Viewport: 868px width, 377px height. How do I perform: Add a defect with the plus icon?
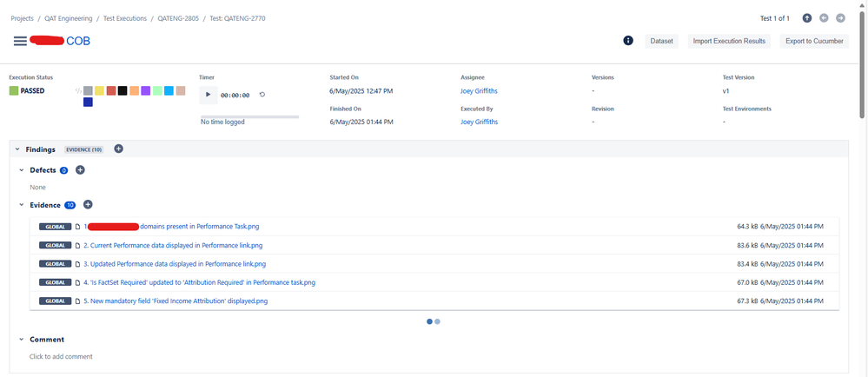tap(80, 170)
